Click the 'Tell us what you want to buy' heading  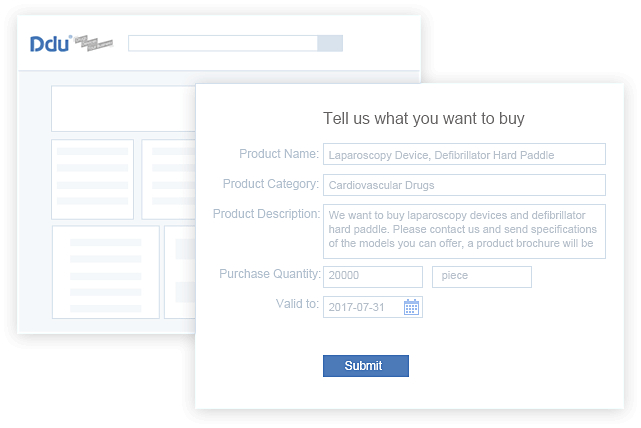423,118
